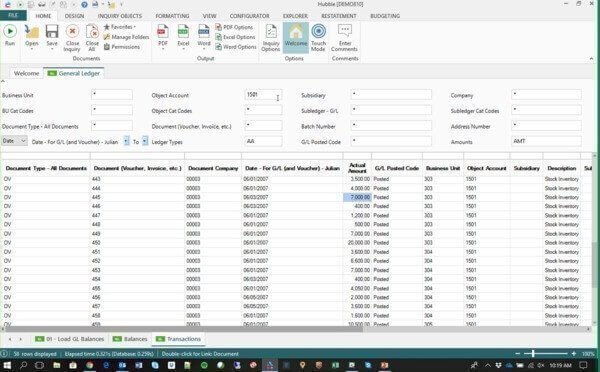
Task: Open File Explorer from the taskbar
Action: pos(57,365)
